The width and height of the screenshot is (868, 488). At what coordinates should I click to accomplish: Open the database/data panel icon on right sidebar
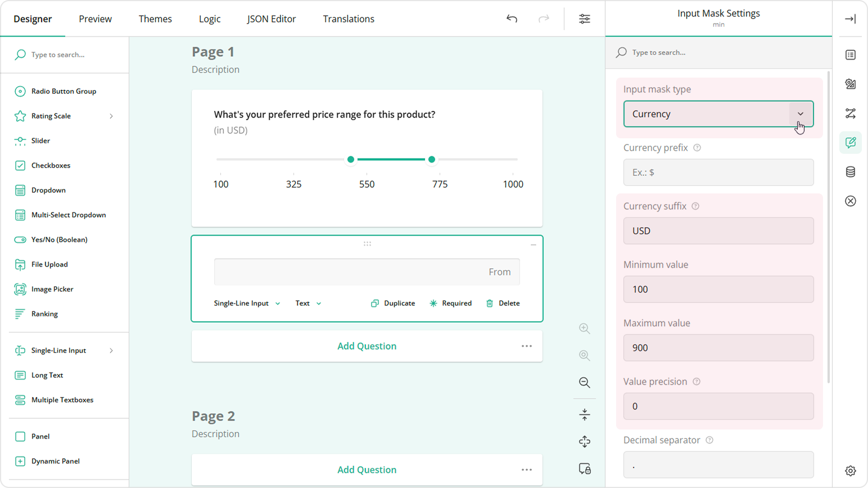click(x=851, y=171)
